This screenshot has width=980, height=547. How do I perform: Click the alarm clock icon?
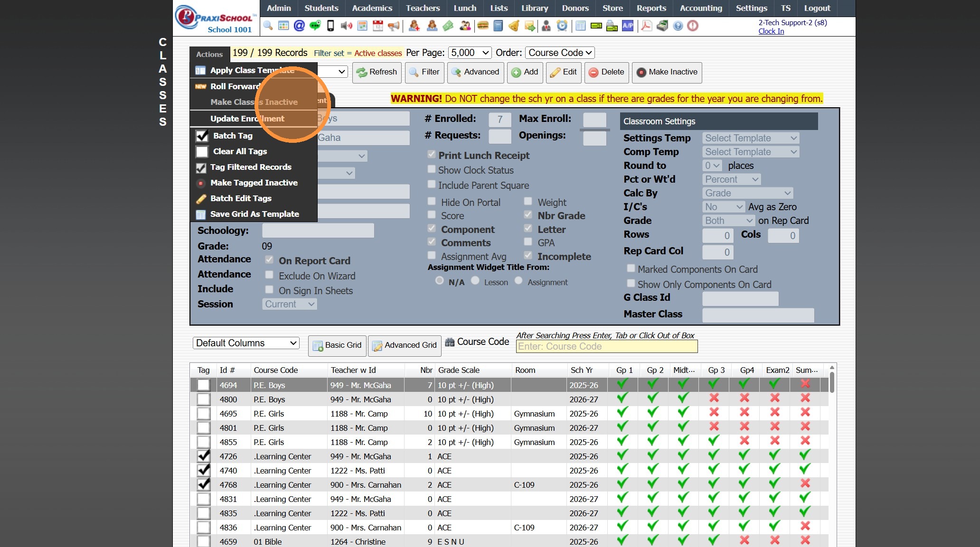click(562, 26)
